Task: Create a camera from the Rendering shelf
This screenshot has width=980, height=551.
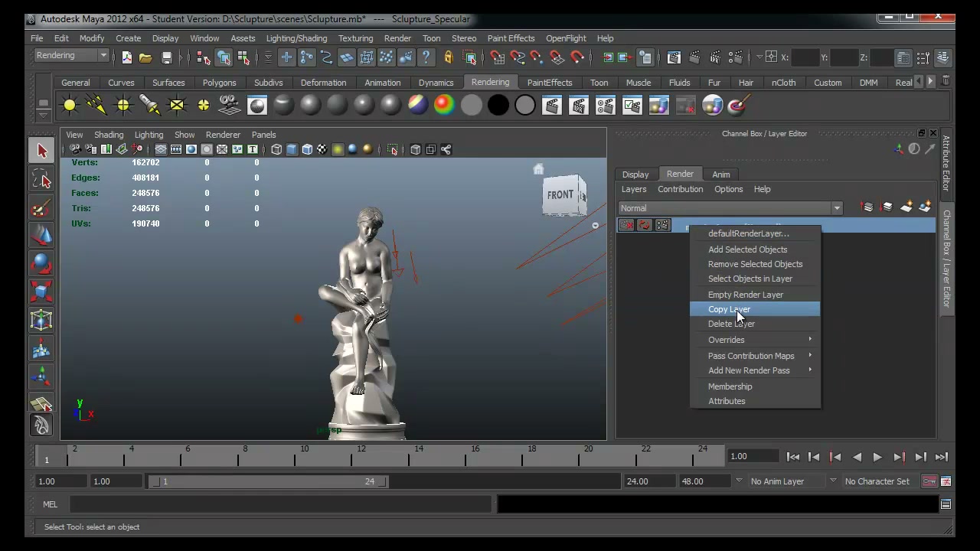Action: [x=230, y=106]
